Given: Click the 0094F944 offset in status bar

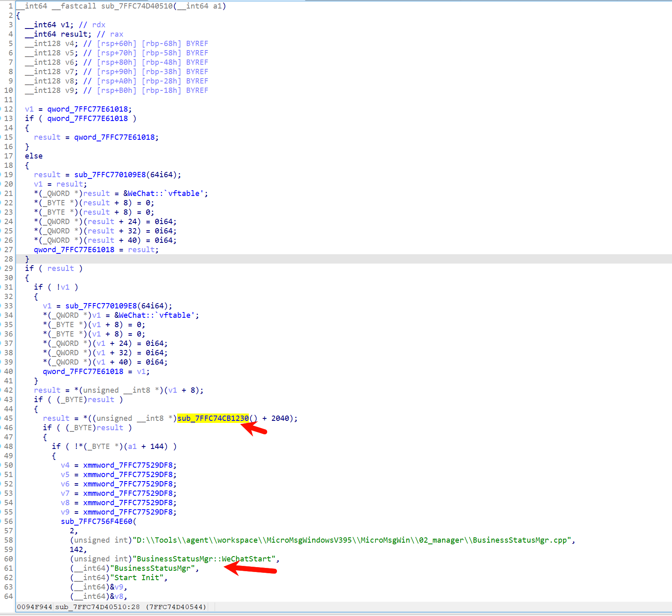Looking at the screenshot, I should (34, 607).
